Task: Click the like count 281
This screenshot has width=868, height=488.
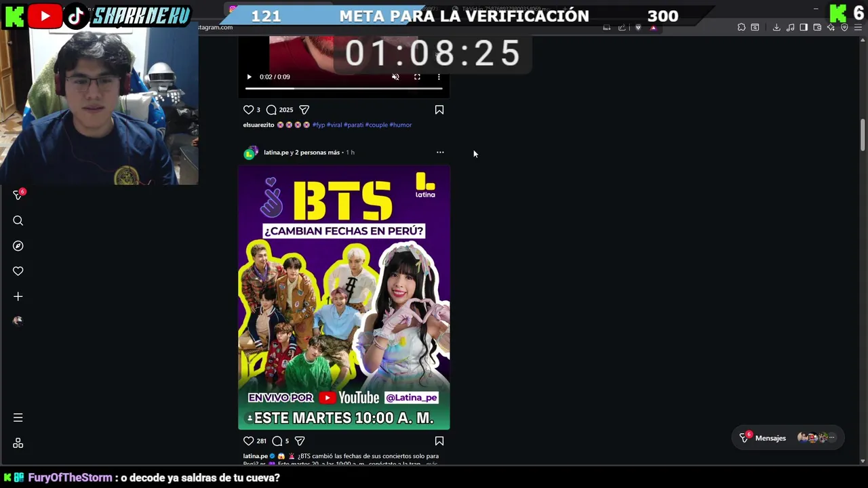Action: pos(261,441)
